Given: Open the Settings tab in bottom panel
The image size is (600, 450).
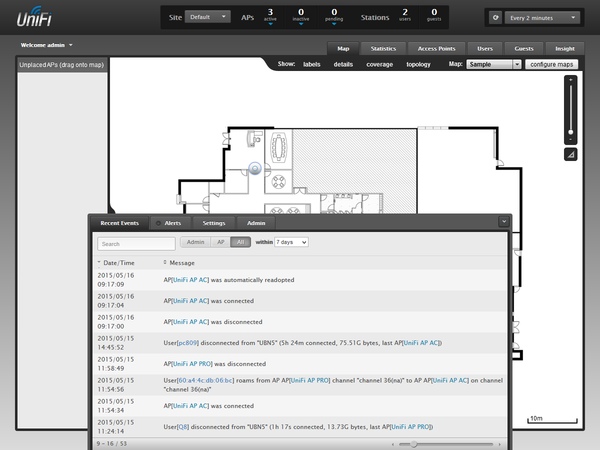Looking at the screenshot, I should coord(214,223).
